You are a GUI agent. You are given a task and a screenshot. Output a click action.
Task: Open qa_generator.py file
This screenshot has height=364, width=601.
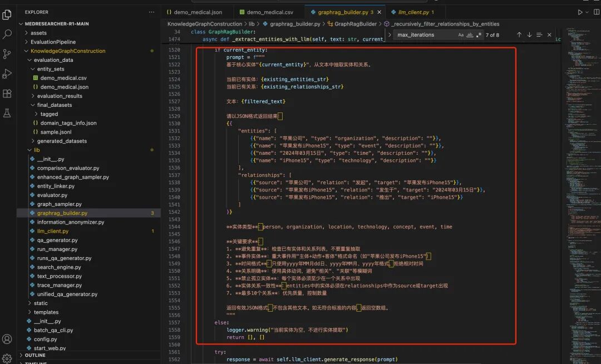(57, 240)
